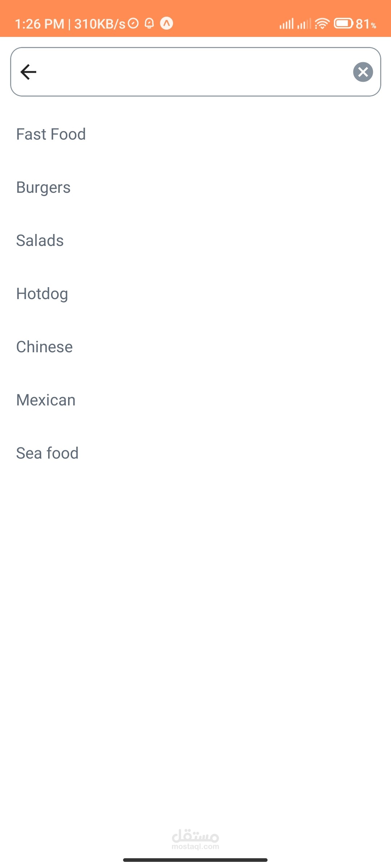Tap the back arrow in search bar
The height and width of the screenshot is (868, 391).
(28, 72)
